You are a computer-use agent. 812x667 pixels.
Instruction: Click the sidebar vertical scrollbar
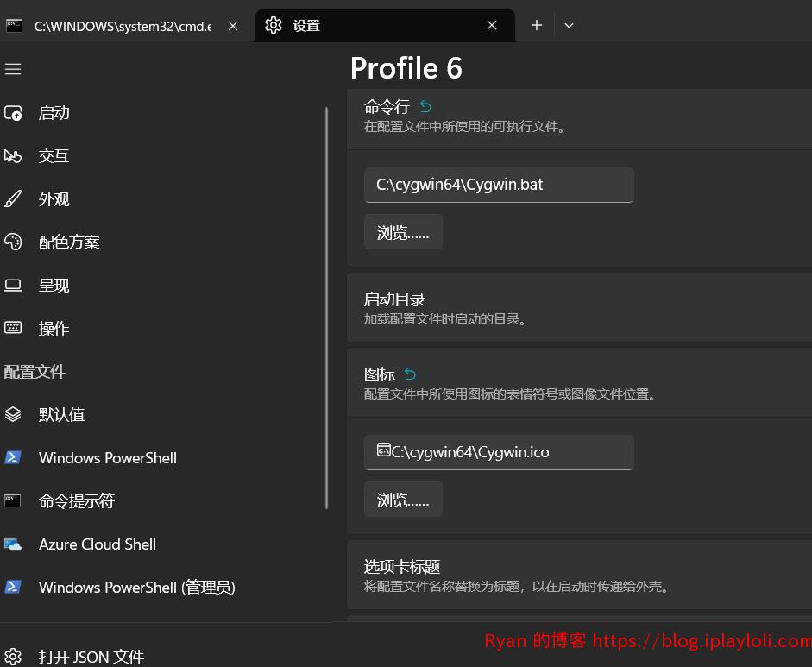(327, 307)
